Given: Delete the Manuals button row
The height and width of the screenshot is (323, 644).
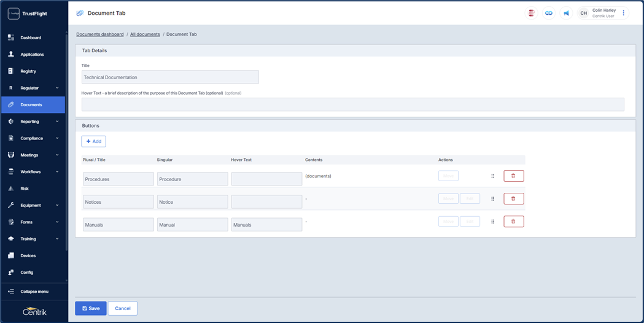Looking at the screenshot, I should click(x=513, y=222).
